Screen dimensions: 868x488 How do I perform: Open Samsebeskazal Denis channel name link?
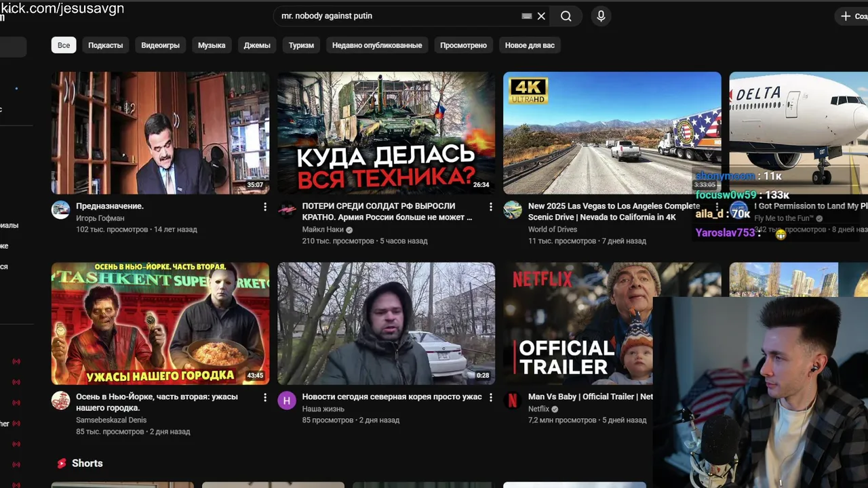pyautogui.click(x=111, y=420)
